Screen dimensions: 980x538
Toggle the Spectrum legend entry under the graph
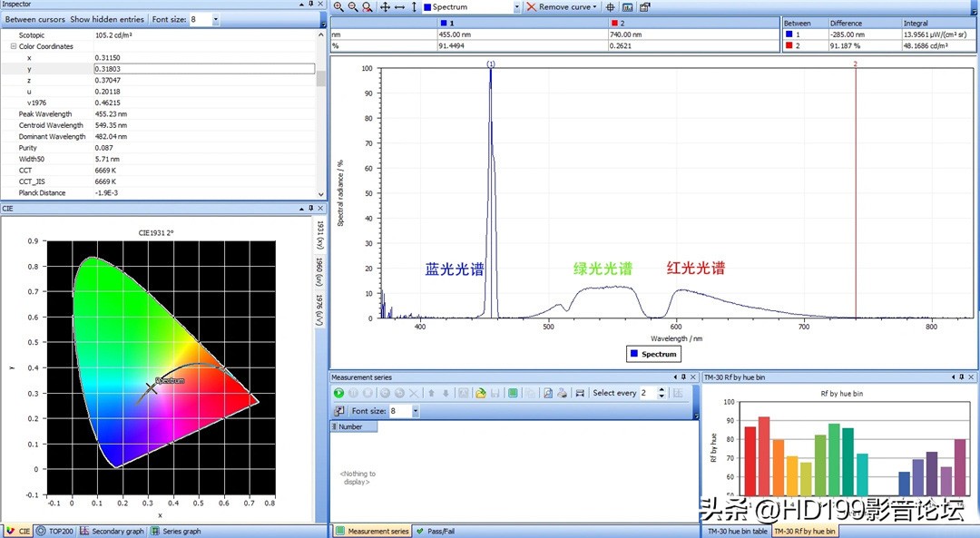pyautogui.click(x=653, y=354)
